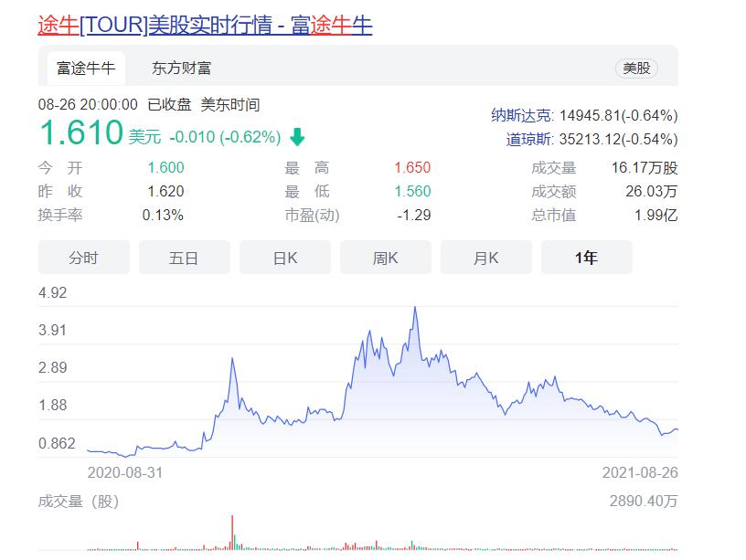Click the tallest red volume bar

click(232, 533)
